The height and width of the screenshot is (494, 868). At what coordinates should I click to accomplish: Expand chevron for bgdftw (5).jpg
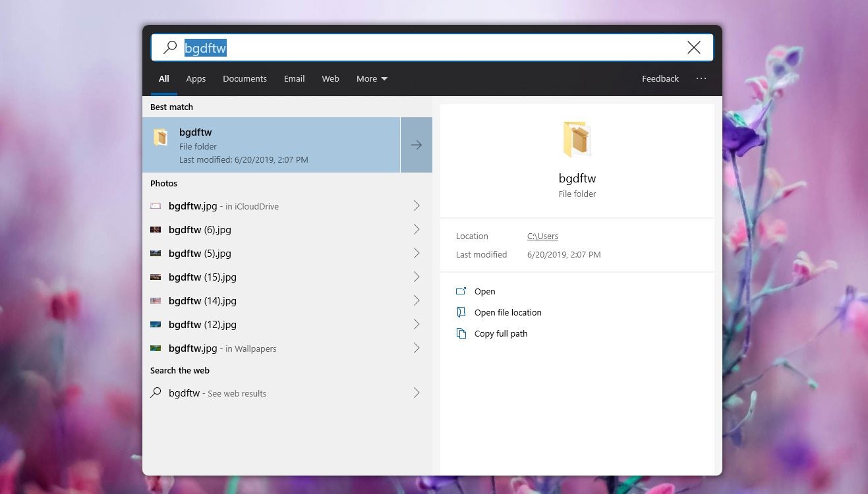(x=417, y=254)
